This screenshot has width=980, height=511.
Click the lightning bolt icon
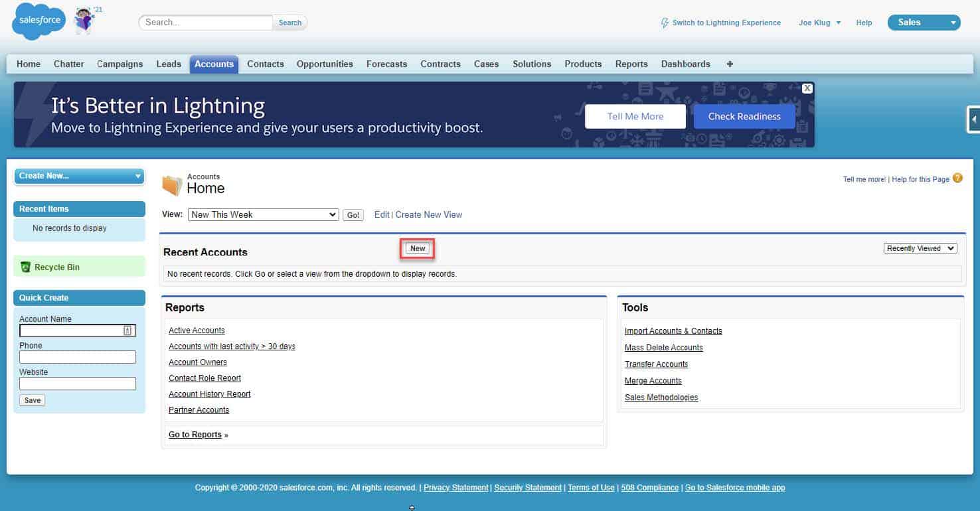665,23
